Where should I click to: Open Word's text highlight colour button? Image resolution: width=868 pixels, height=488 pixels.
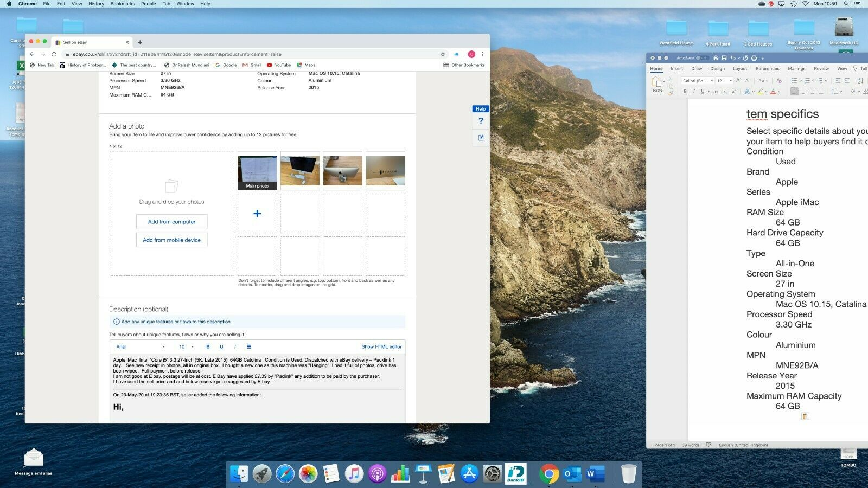click(x=760, y=92)
